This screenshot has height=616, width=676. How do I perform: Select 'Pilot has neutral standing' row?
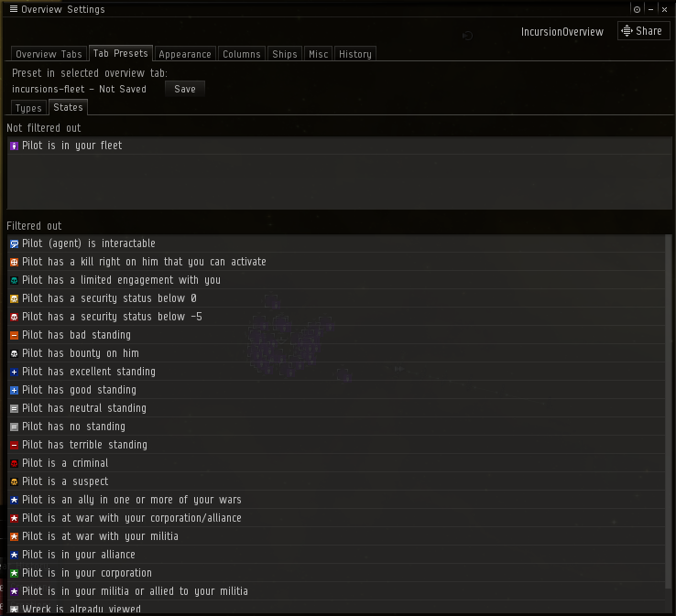(x=336, y=408)
